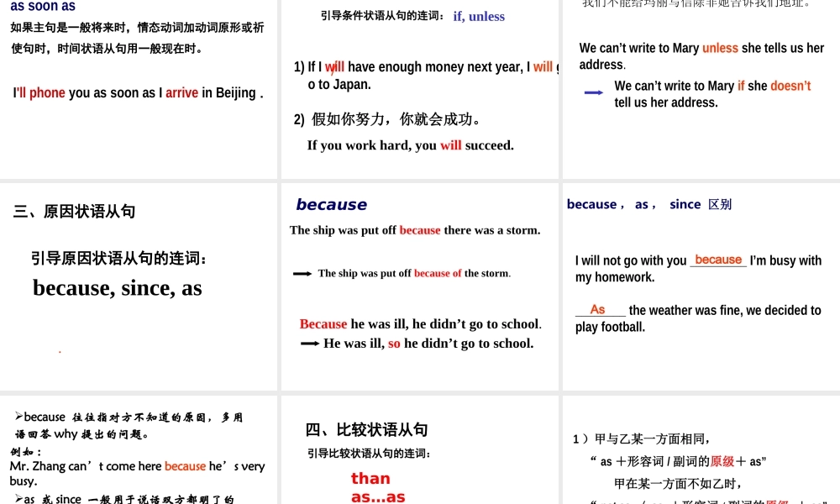Click the text "play football."
Viewport: 840px width, 504px height.
[610, 327]
